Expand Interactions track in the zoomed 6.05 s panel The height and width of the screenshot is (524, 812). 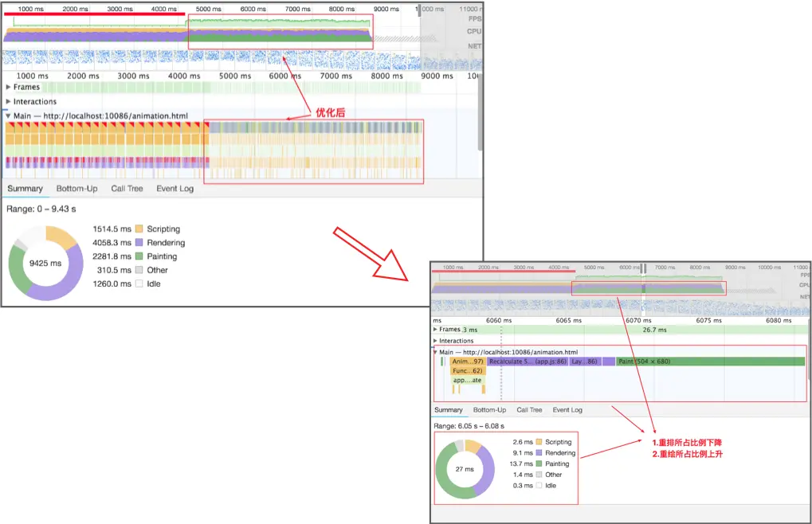[x=435, y=341]
